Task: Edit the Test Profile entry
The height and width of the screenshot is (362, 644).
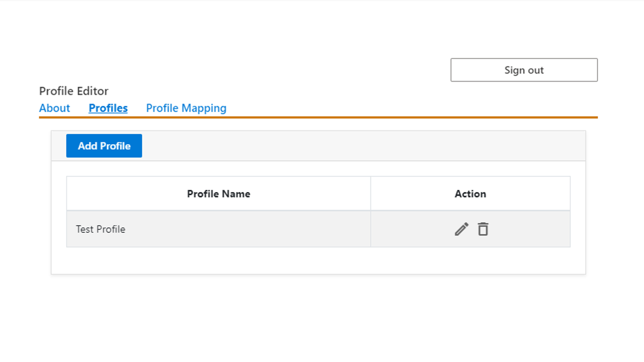Action: (462, 229)
